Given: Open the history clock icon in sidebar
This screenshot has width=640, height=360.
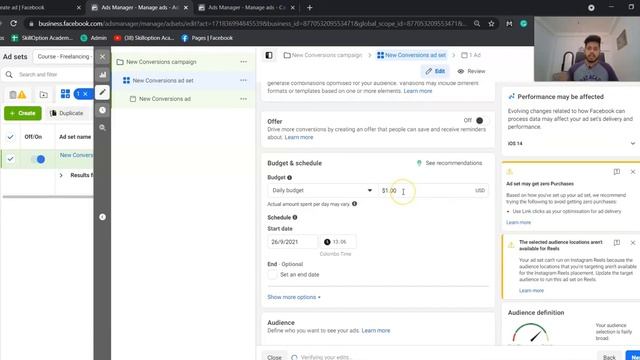Looking at the screenshot, I should [102, 110].
